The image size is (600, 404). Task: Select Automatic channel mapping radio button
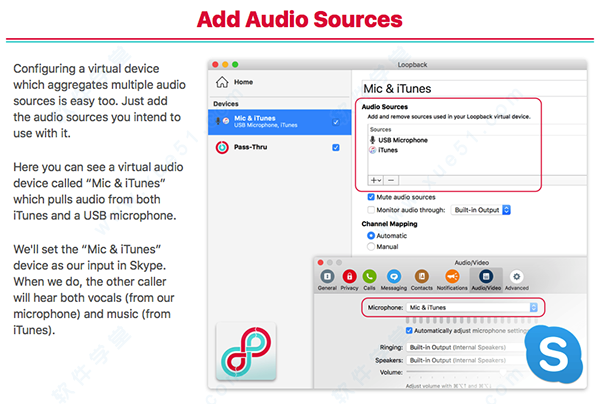click(x=371, y=235)
